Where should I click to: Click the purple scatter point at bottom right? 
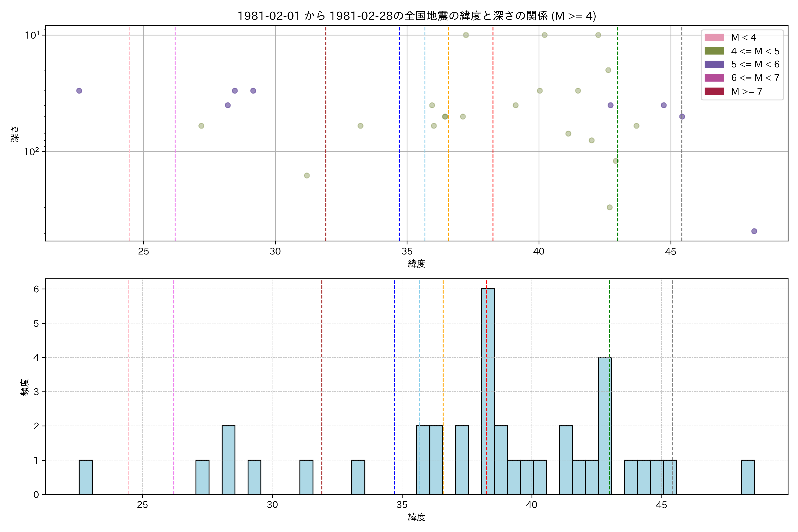pos(754,231)
